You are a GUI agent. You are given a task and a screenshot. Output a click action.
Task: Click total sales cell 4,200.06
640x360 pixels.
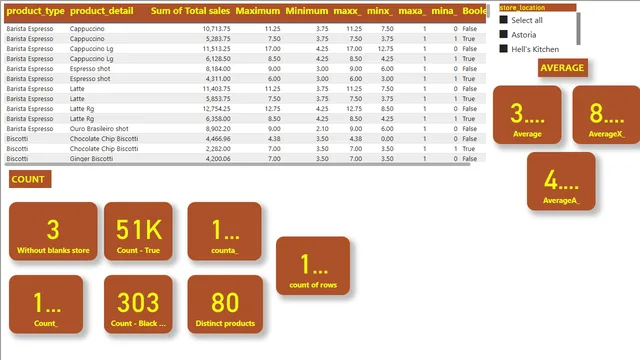(x=218, y=158)
